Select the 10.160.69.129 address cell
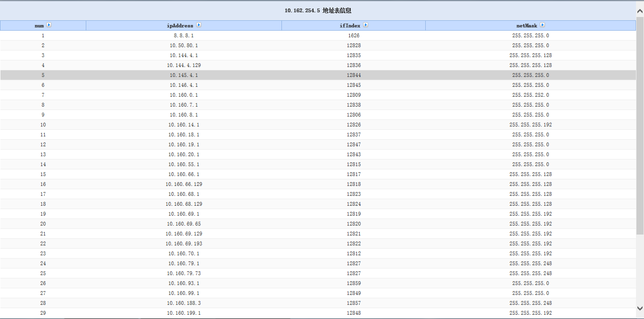 tap(184, 234)
